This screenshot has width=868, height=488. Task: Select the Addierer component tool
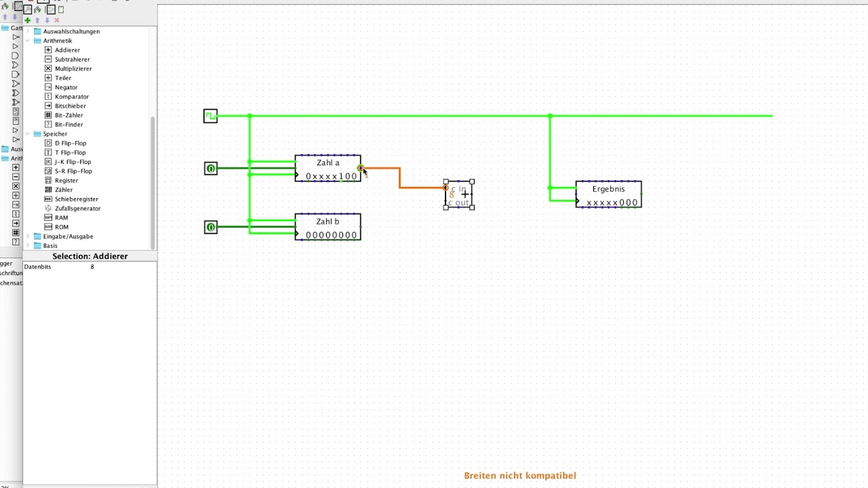62,50
